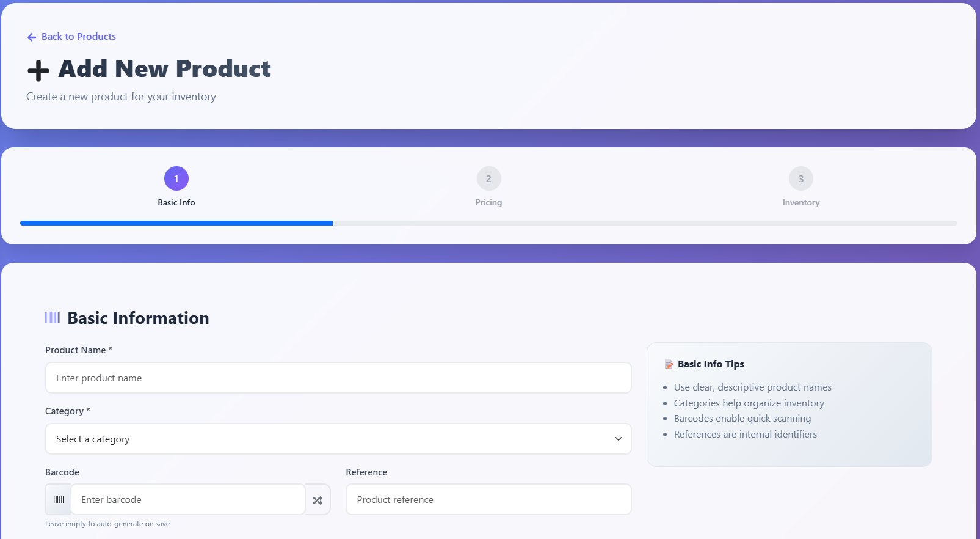Focus the Enter product name field
Viewport: 980px width, 539px height.
[x=338, y=378]
